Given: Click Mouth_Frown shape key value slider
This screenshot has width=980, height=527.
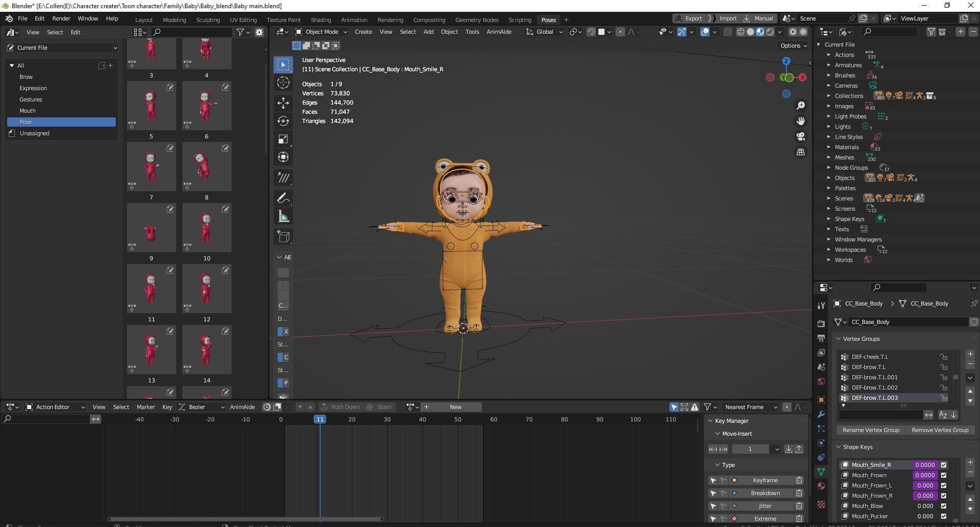Looking at the screenshot, I should pos(925,475).
